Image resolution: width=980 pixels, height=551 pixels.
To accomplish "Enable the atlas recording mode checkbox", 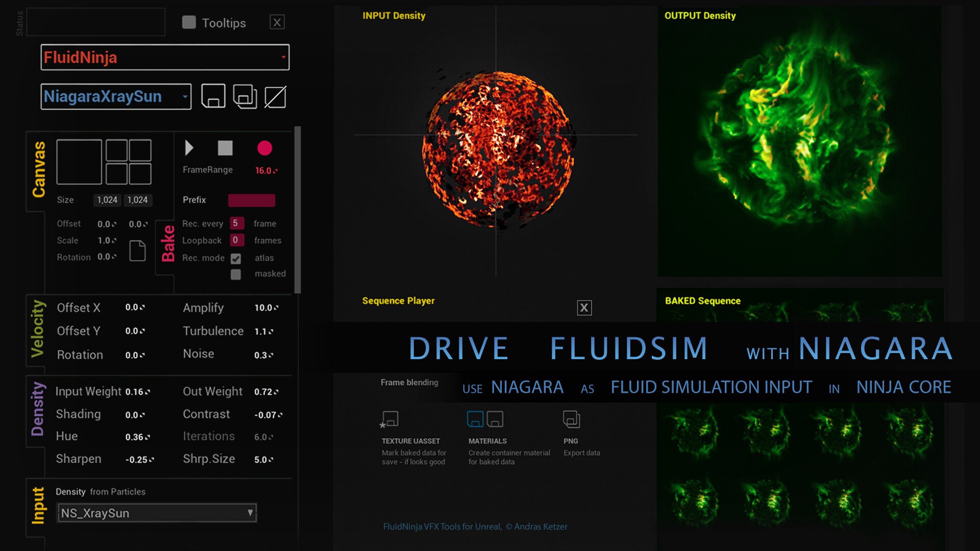I will tap(236, 258).
